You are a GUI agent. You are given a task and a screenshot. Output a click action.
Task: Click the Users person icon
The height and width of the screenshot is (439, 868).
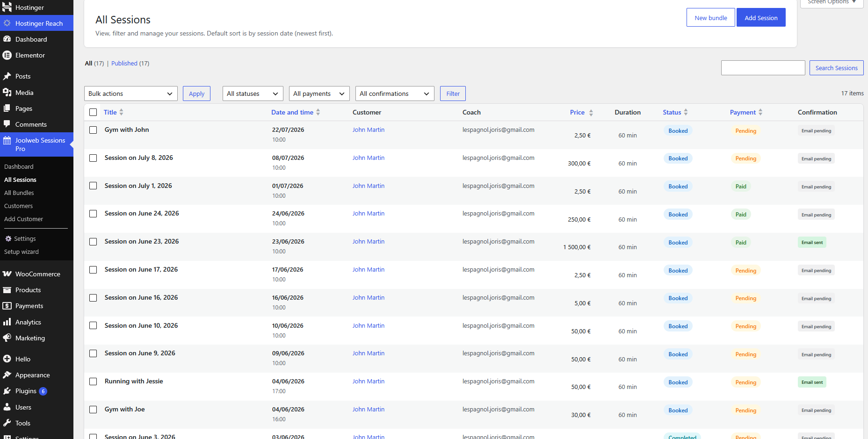pos(7,407)
